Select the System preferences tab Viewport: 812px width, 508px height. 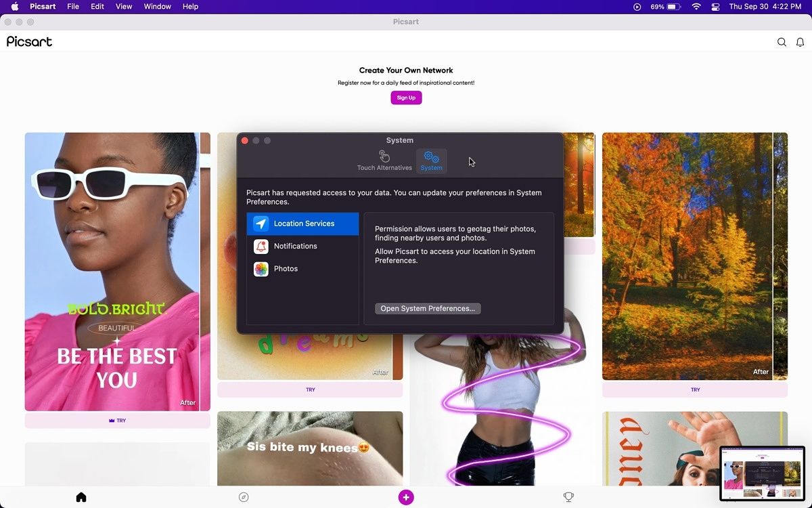click(x=431, y=161)
